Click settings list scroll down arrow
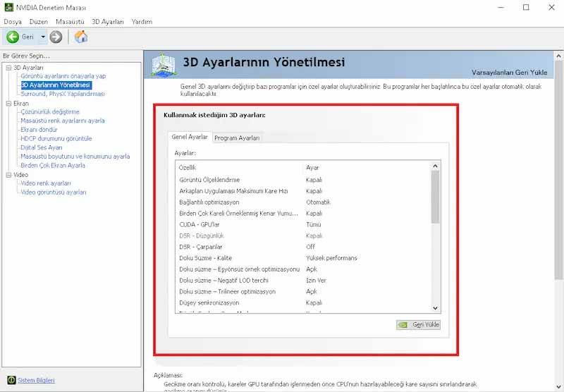Image resolution: width=564 pixels, height=392 pixels. 435,308
